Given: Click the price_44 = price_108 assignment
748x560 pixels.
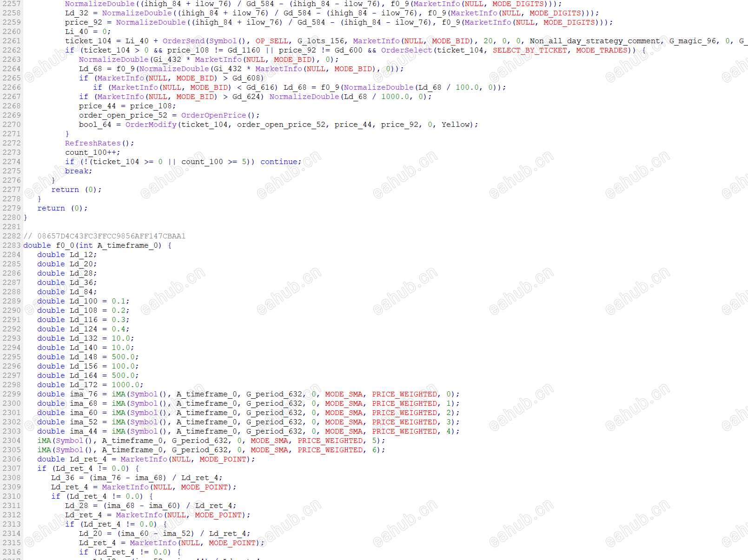Looking at the screenshot, I should click(x=127, y=106).
